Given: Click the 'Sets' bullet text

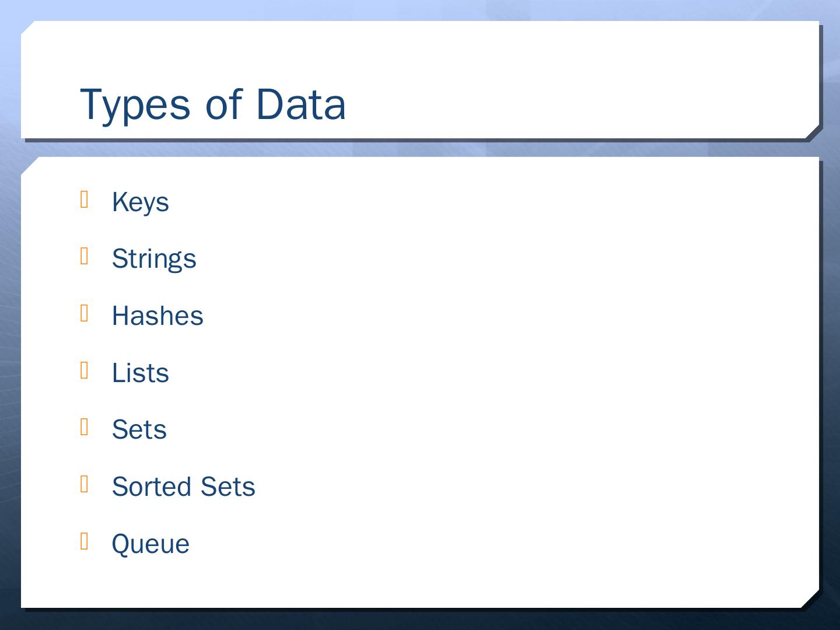Looking at the screenshot, I should pyautogui.click(x=139, y=430).
